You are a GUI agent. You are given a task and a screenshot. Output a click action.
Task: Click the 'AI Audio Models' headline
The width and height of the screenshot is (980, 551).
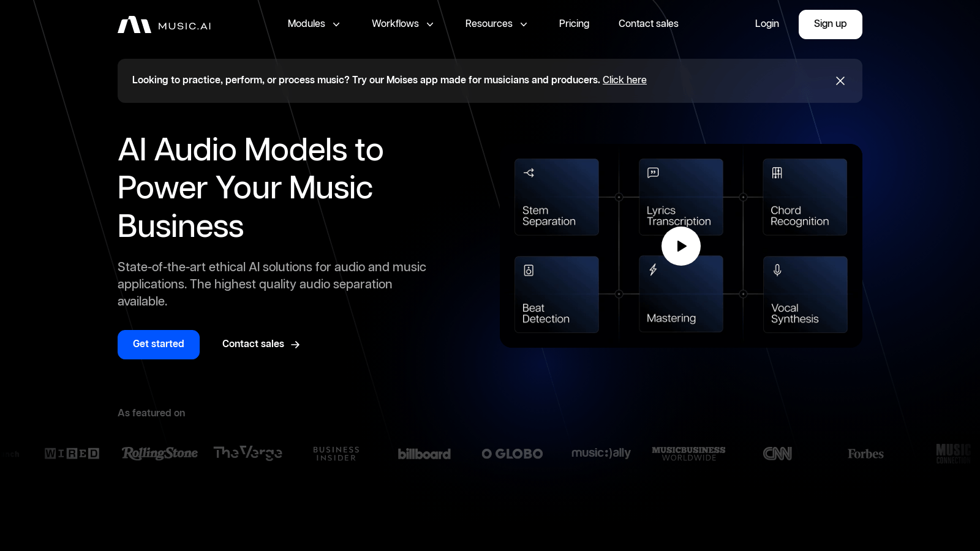(251, 188)
